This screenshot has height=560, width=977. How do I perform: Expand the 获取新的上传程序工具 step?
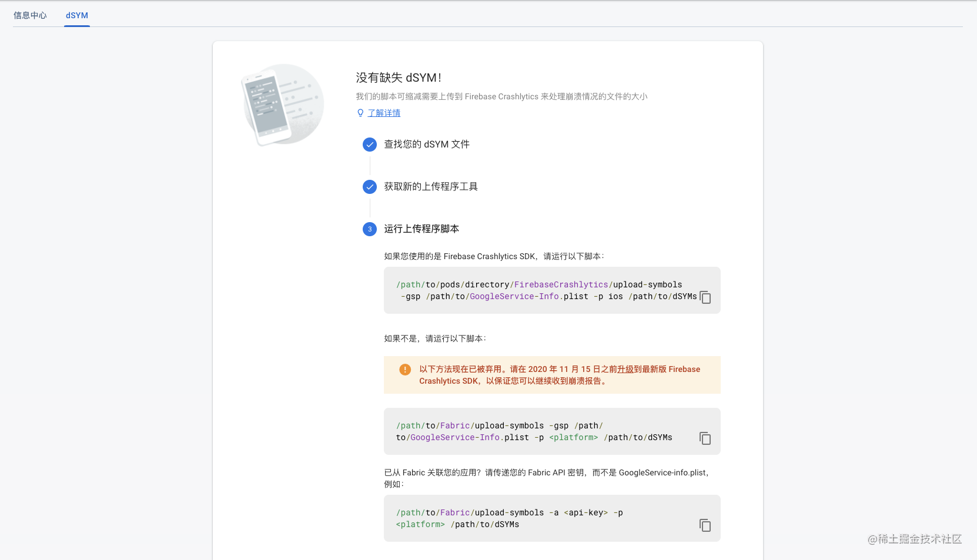(x=431, y=187)
